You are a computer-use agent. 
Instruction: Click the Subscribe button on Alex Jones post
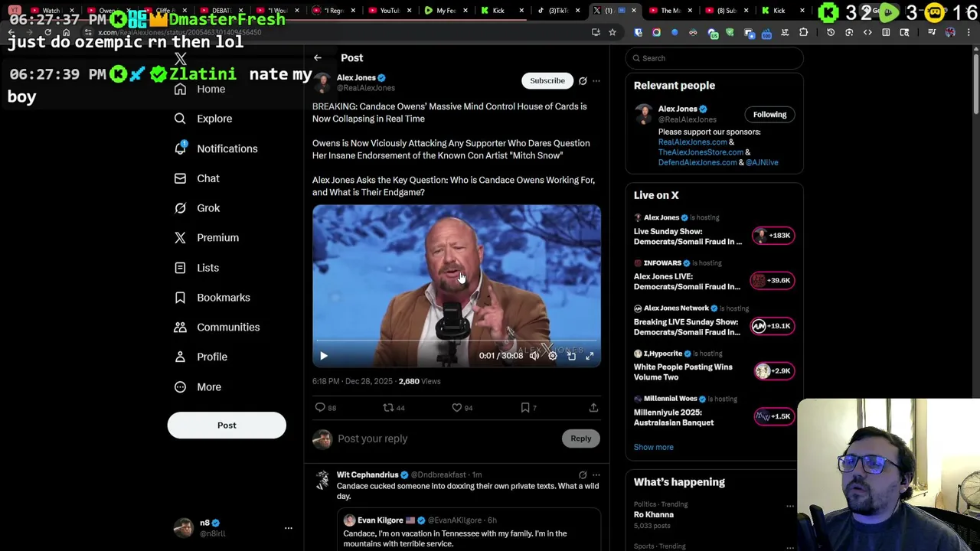547,80
